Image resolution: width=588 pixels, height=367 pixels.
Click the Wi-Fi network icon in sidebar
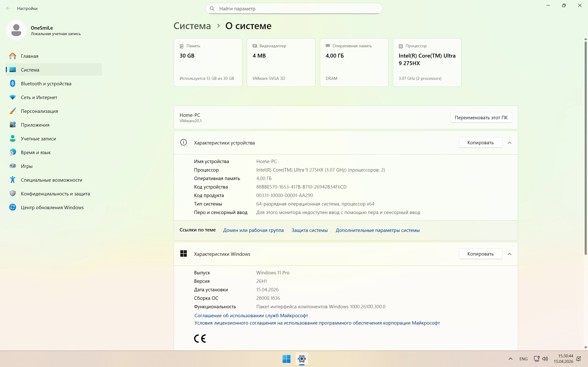[13, 97]
